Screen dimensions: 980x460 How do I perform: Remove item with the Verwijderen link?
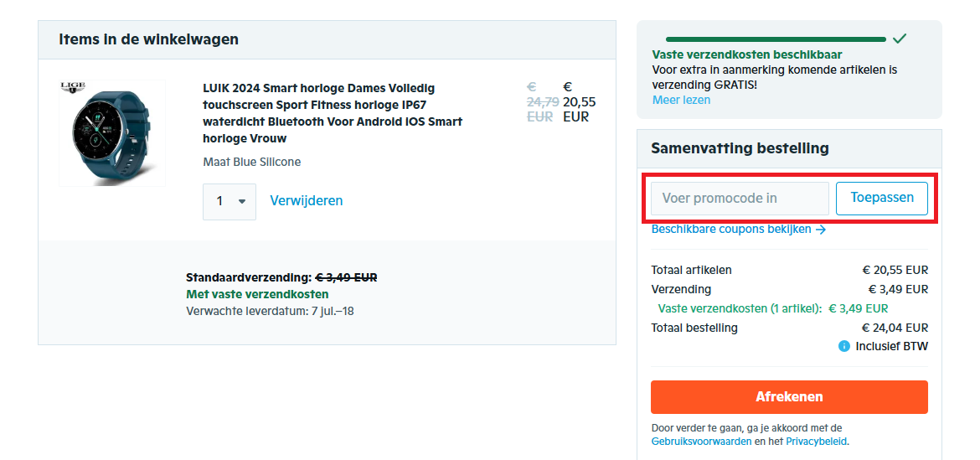306,201
